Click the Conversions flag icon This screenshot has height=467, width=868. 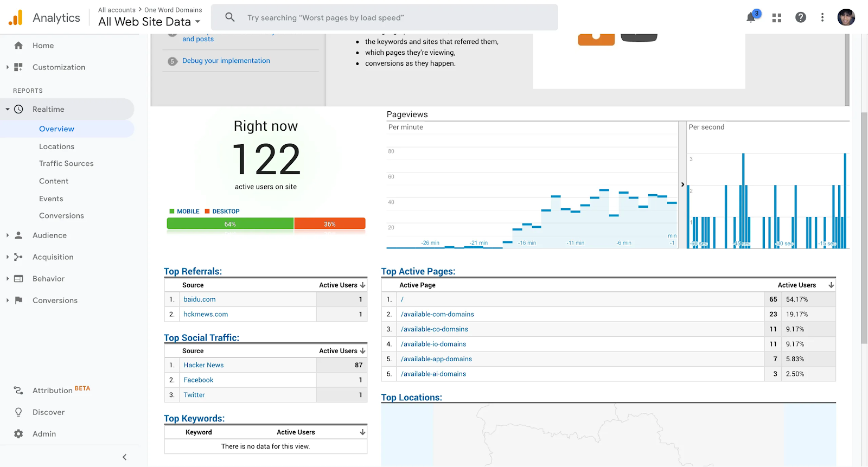point(18,300)
